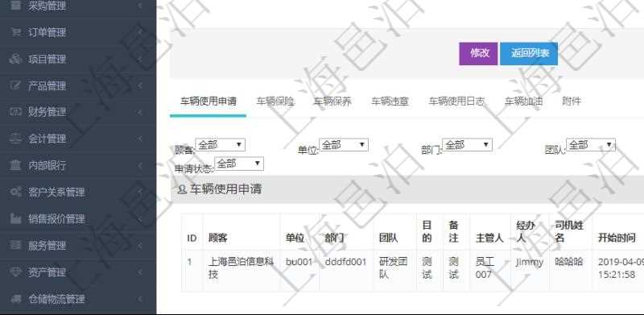Click the 内部银行 bank icon

[15, 165]
